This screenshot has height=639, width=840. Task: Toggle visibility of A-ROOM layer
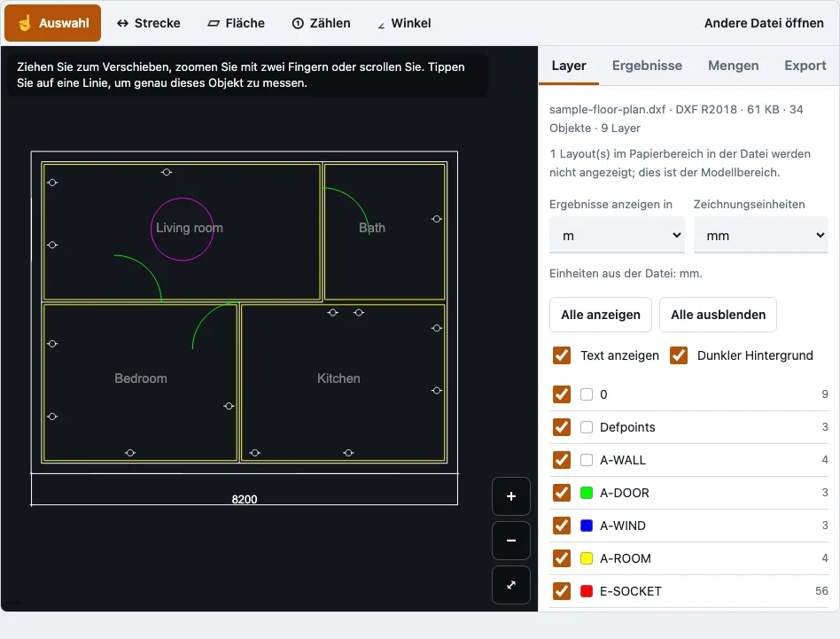point(562,558)
